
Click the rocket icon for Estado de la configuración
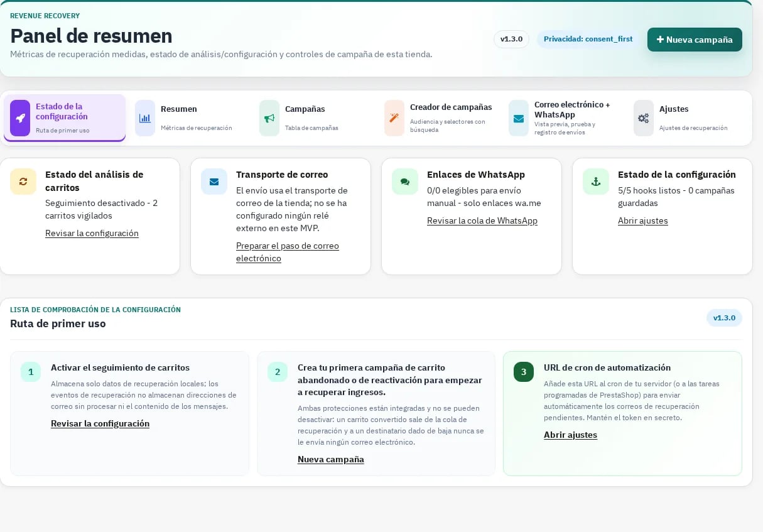pos(20,118)
